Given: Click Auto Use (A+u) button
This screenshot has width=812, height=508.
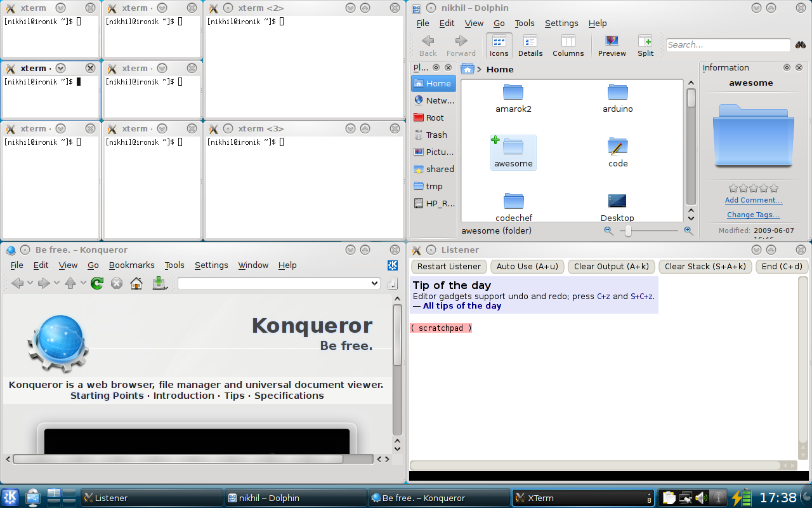Looking at the screenshot, I should pos(527,267).
